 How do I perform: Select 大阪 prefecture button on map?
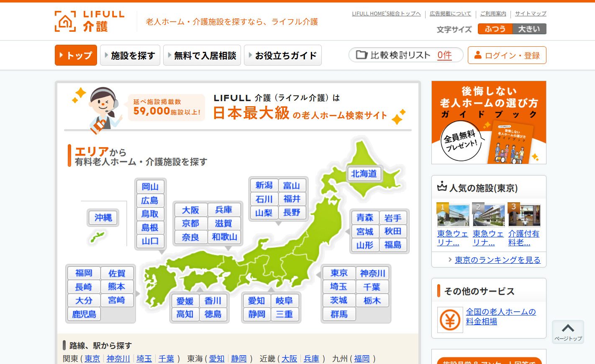coord(191,210)
